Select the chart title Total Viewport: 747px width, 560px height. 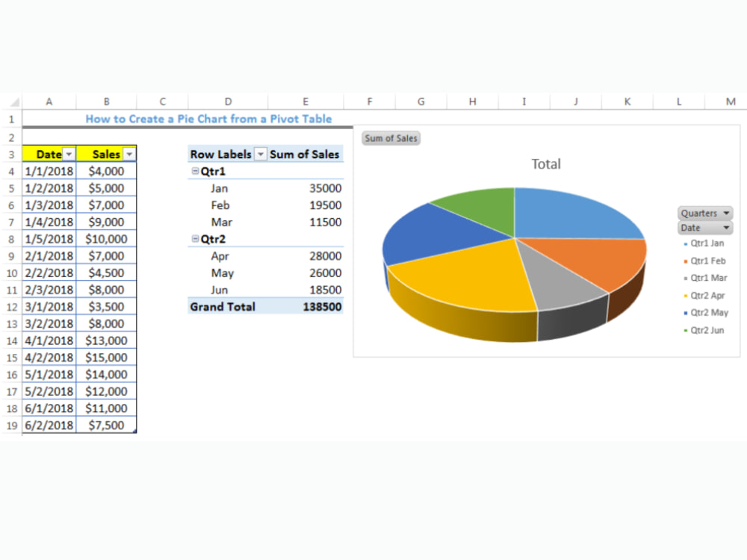(546, 164)
